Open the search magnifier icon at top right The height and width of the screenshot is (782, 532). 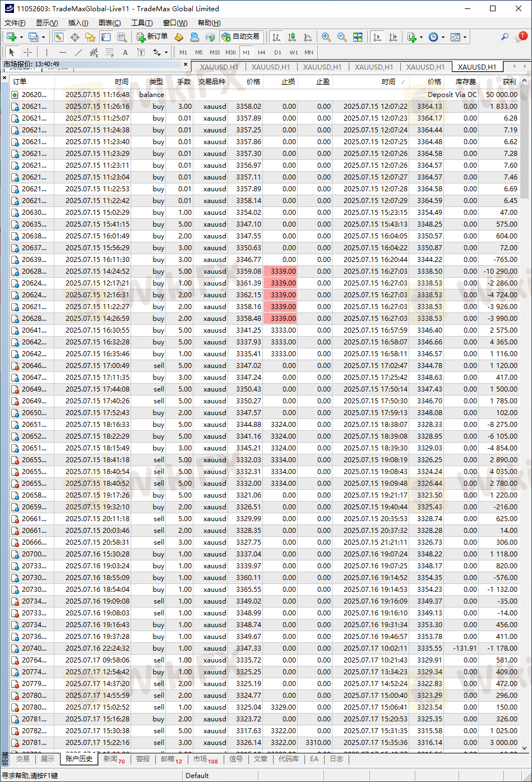[x=505, y=37]
